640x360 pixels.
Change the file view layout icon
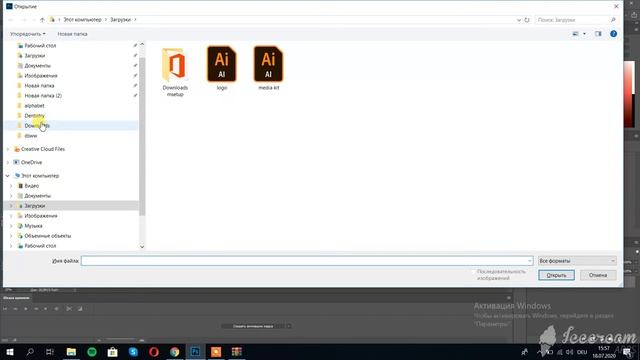(576, 34)
